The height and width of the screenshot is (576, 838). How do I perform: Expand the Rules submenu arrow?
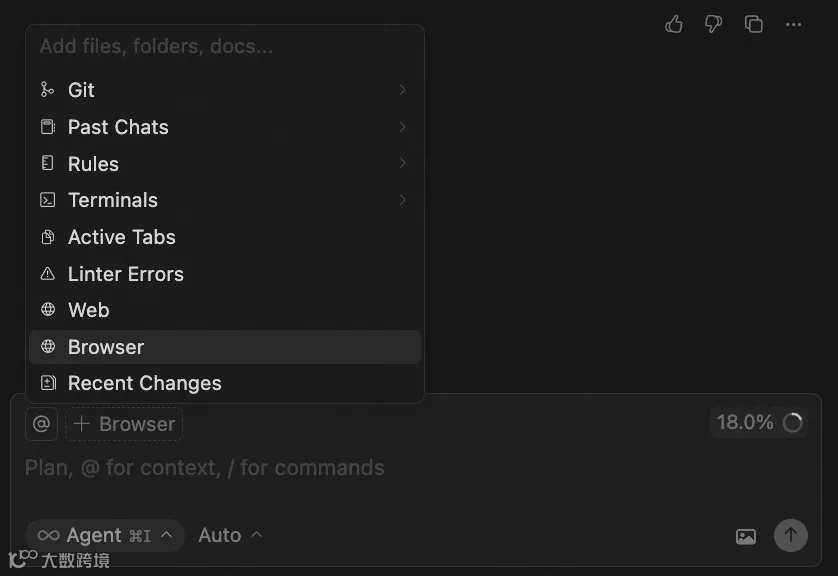(402, 163)
